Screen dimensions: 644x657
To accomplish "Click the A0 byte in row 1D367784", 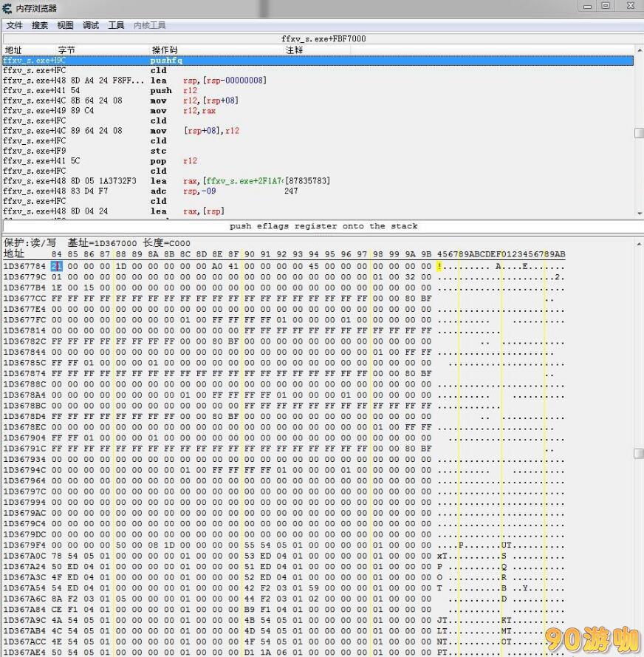I will click(x=217, y=266).
